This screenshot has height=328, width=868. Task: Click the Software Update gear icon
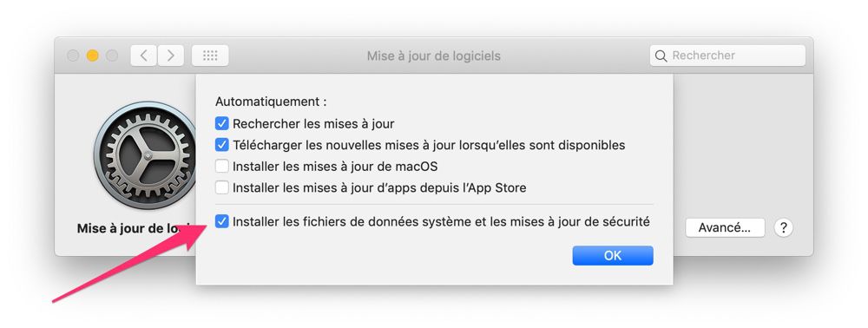pyautogui.click(x=144, y=155)
